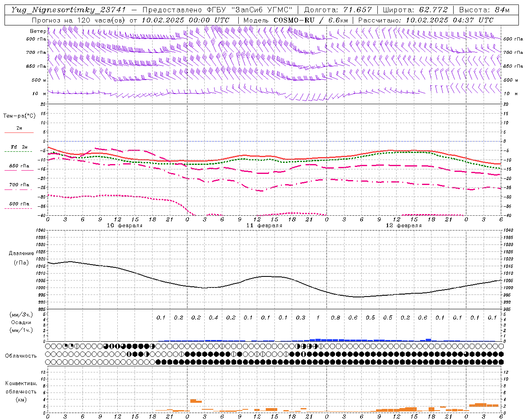The width and height of the screenshot is (525, 420).
Task: Click the (мм/1ч.) unit label
Action: (x=21, y=330)
